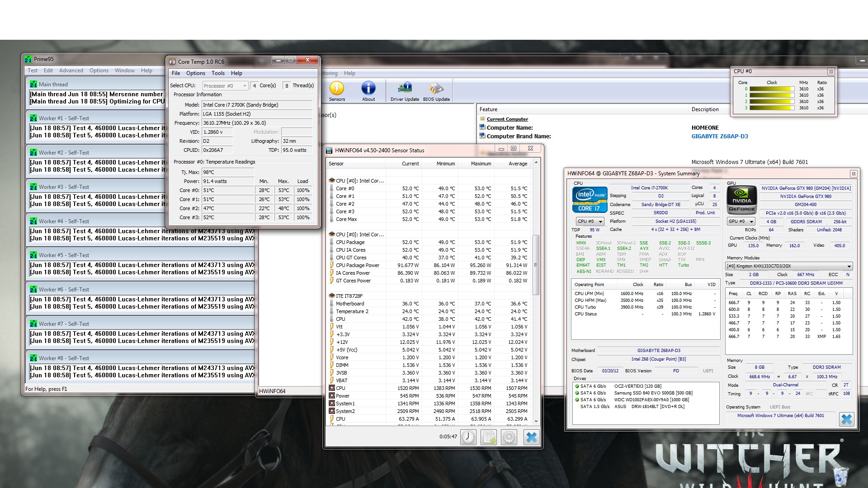This screenshot has height=488, width=868.
Task: Close sensor status using the blue X icon
Action: tap(532, 437)
